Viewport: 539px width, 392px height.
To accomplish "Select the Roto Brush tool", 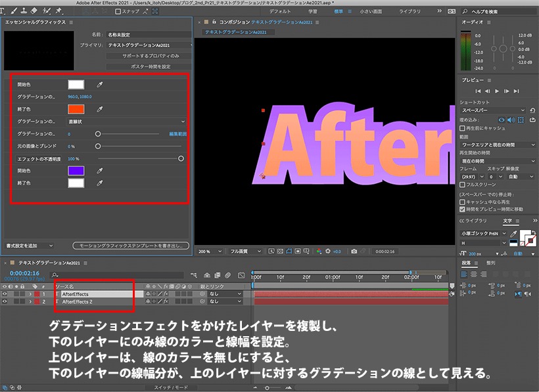I will [47, 11].
